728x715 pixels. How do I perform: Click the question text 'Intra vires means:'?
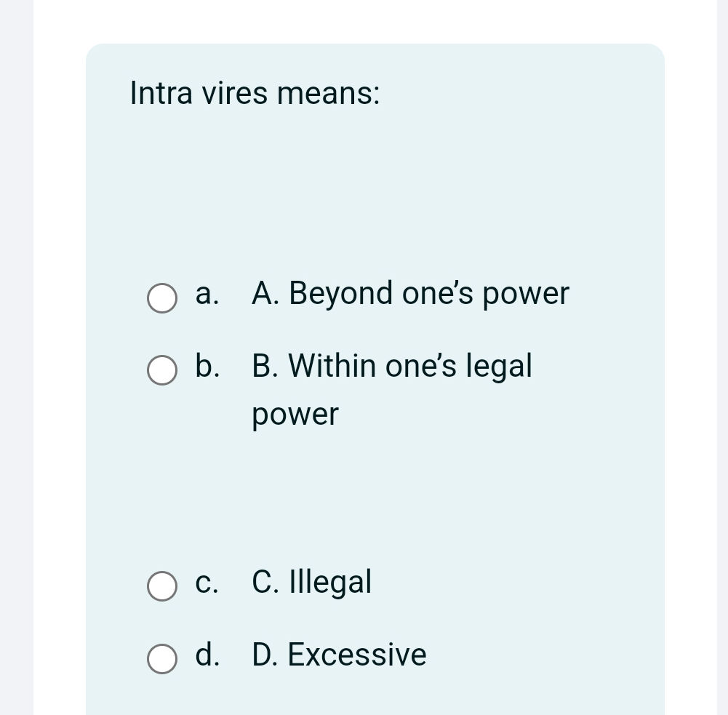coord(255,93)
